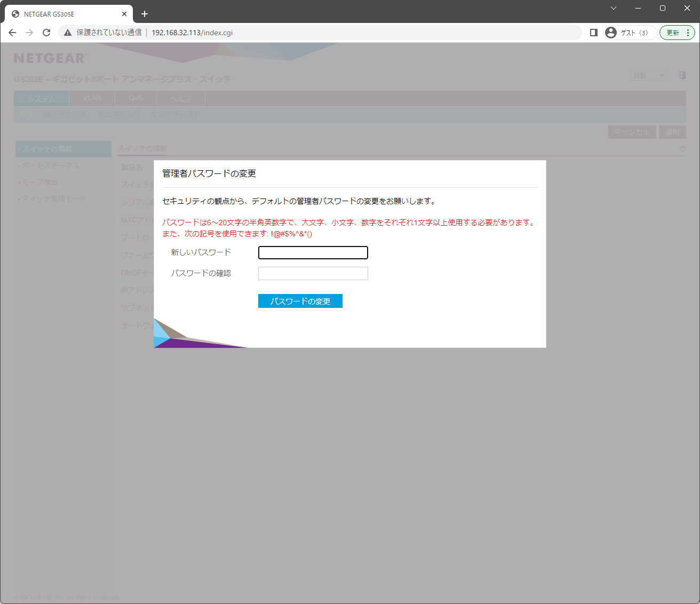
Task: Open a new browser tab with plus icon
Action: coord(144,14)
